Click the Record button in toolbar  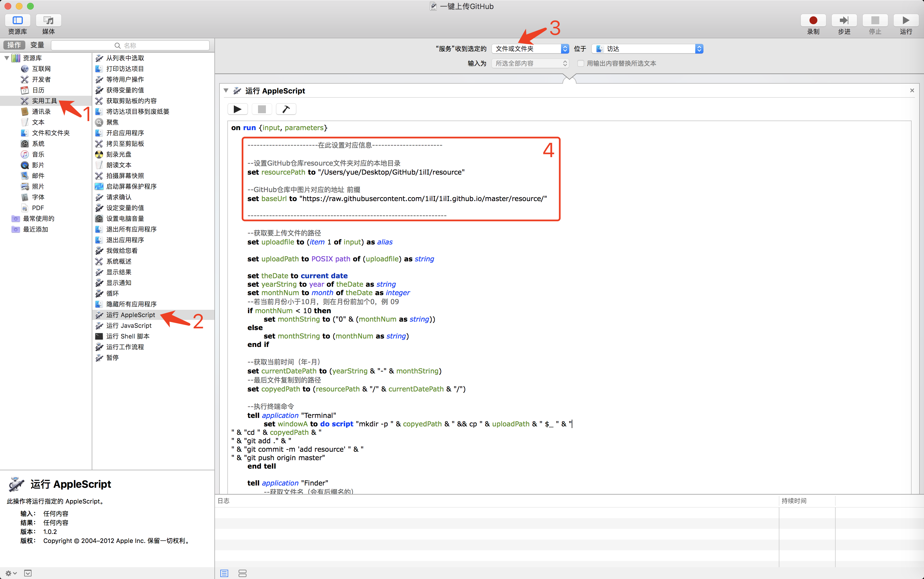point(813,20)
